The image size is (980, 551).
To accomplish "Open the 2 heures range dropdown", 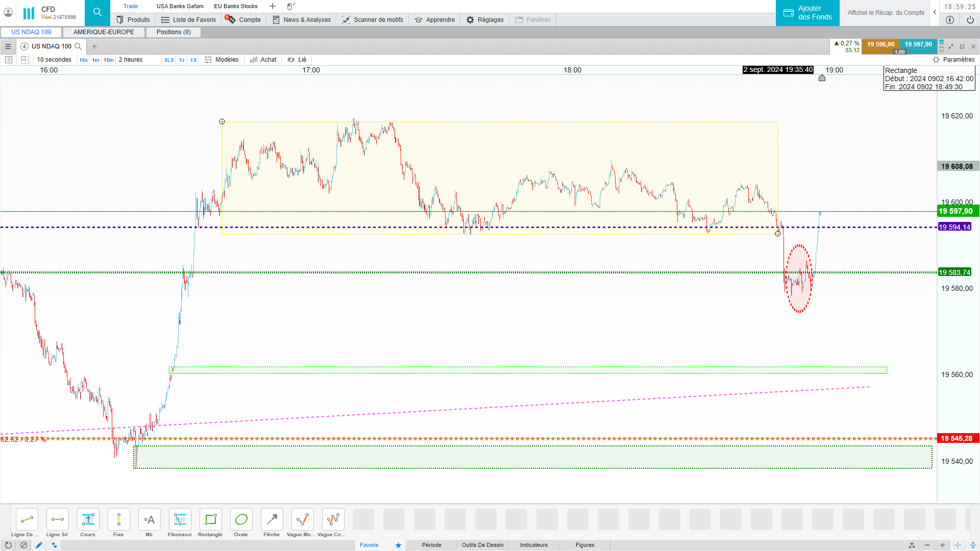I will 131,60.
